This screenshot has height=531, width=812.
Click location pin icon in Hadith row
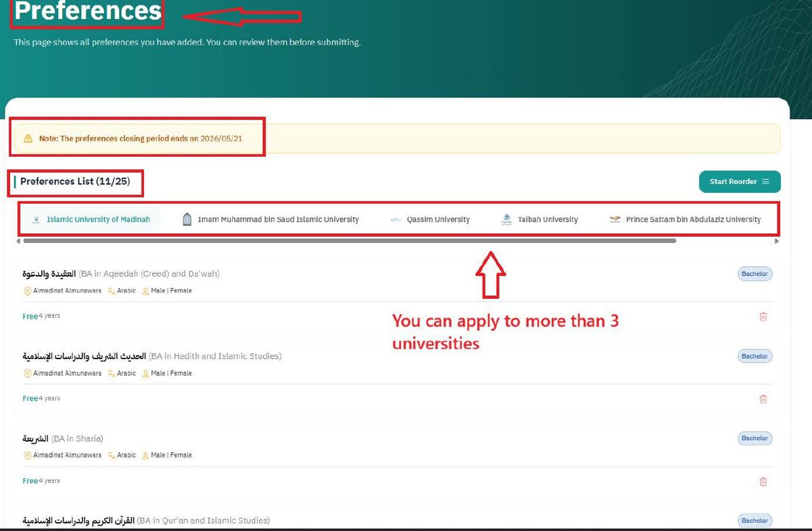pos(28,373)
